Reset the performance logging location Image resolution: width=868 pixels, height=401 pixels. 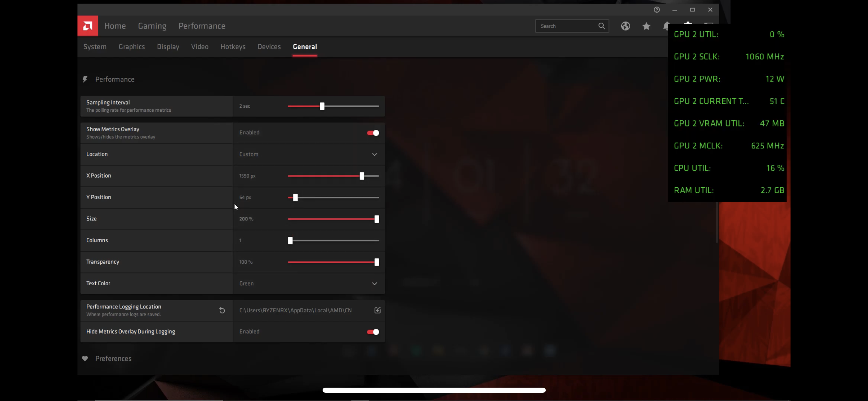tap(222, 310)
